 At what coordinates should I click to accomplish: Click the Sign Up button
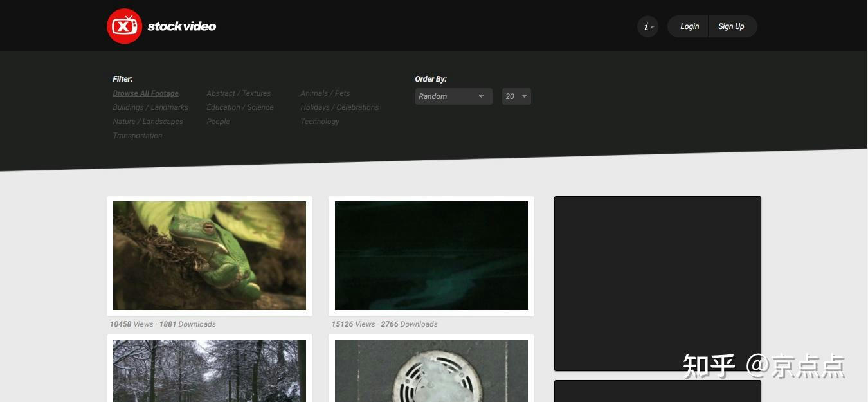tap(731, 26)
